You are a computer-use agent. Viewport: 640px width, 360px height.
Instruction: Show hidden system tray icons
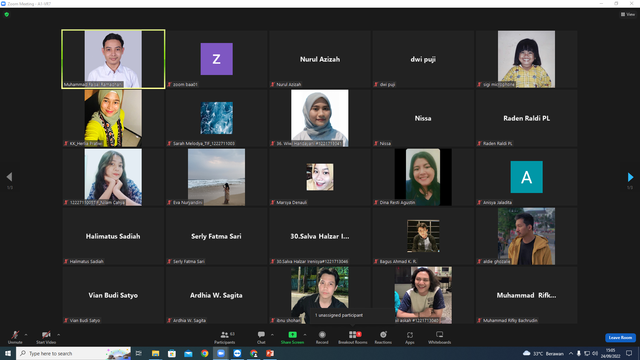tap(571, 353)
